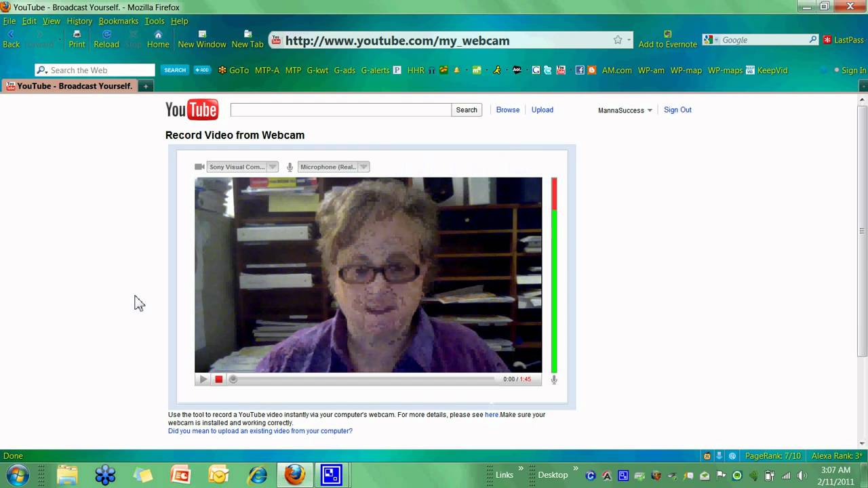The height and width of the screenshot is (488, 868).
Task: Expand the Links toolbar chevron
Action: [x=521, y=468]
